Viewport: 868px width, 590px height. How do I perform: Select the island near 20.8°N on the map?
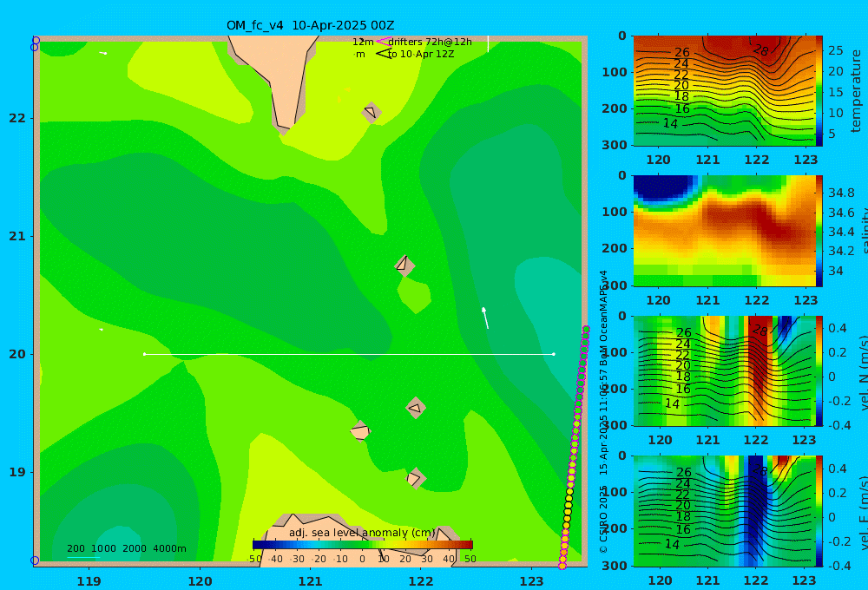pyautogui.click(x=404, y=265)
